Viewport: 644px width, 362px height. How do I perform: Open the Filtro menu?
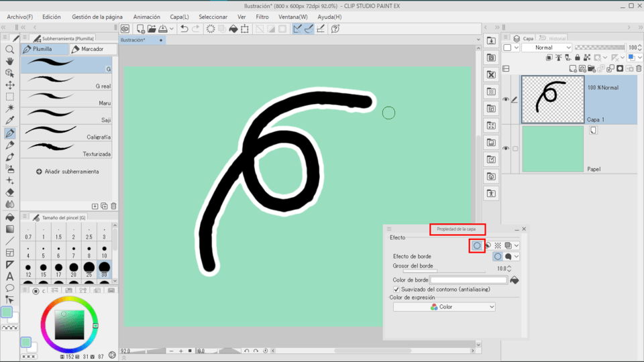tap(262, 17)
